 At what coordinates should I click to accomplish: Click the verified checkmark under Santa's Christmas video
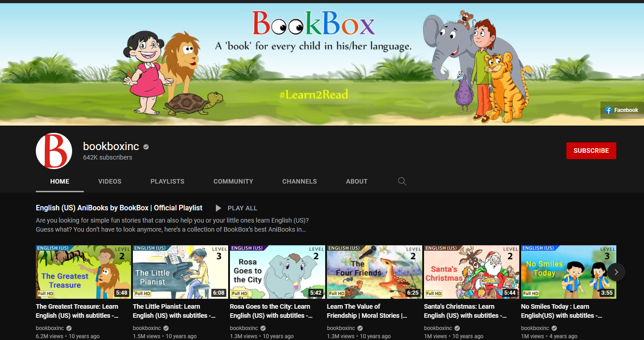pyautogui.click(x=457, y=328)
